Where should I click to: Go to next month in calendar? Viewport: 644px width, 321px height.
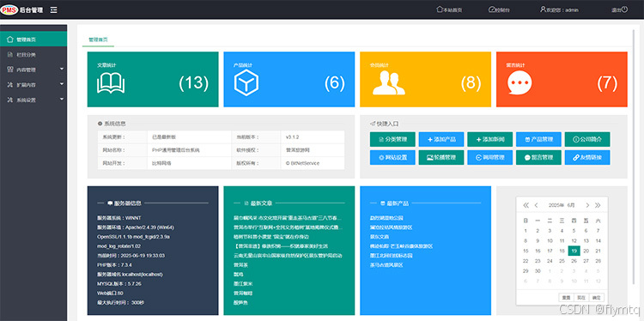(587, 205)
